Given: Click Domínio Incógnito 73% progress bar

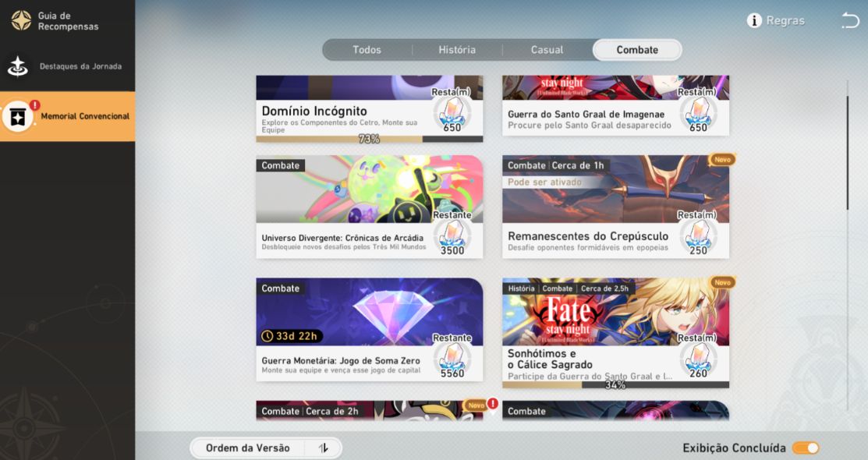Looking at the screenshot, I should coord(369,140).
